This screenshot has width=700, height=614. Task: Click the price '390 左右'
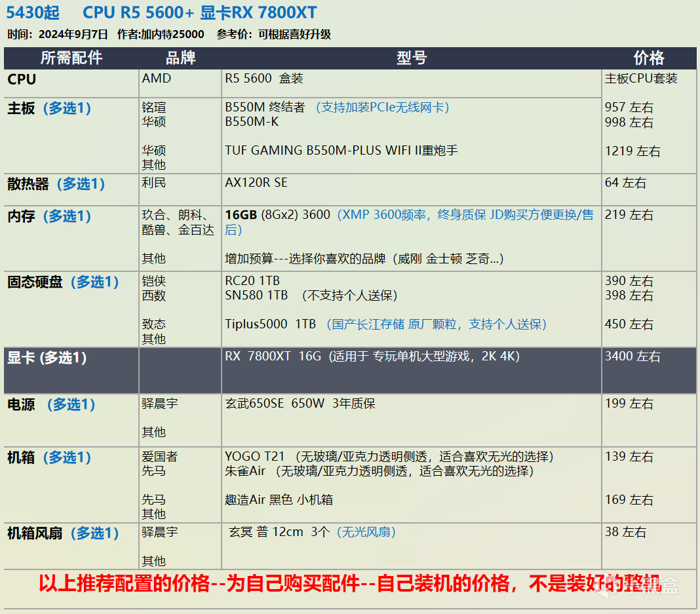pos(629,280)
